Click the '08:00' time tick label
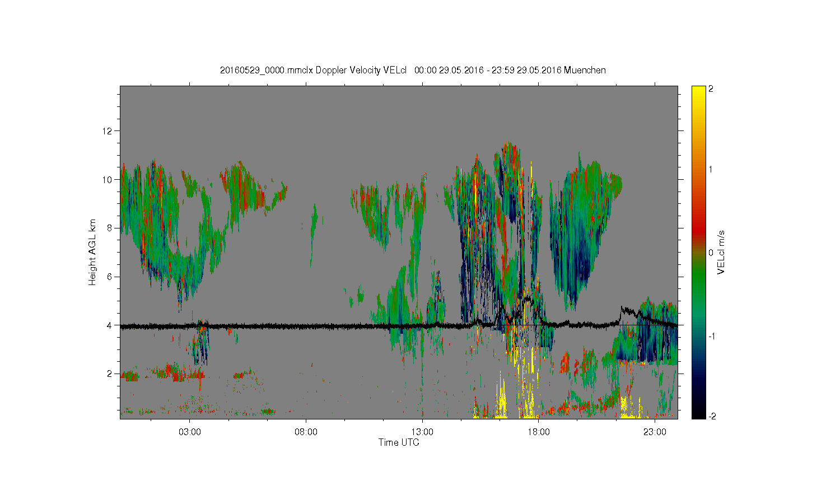The image size is (840, 504). coord(306,432)
